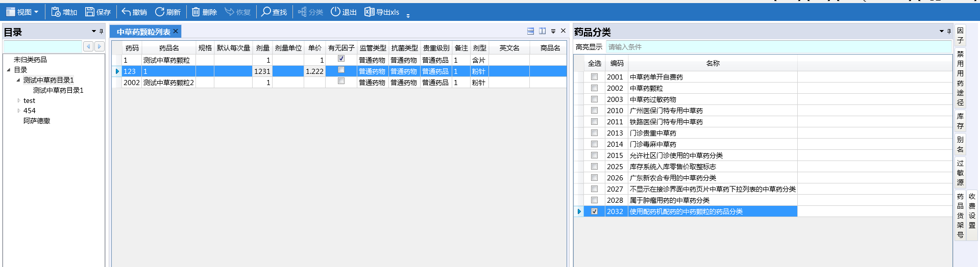Open the 库存 side tab
Screen dimensions: 980x267
[x=960, y=121]
